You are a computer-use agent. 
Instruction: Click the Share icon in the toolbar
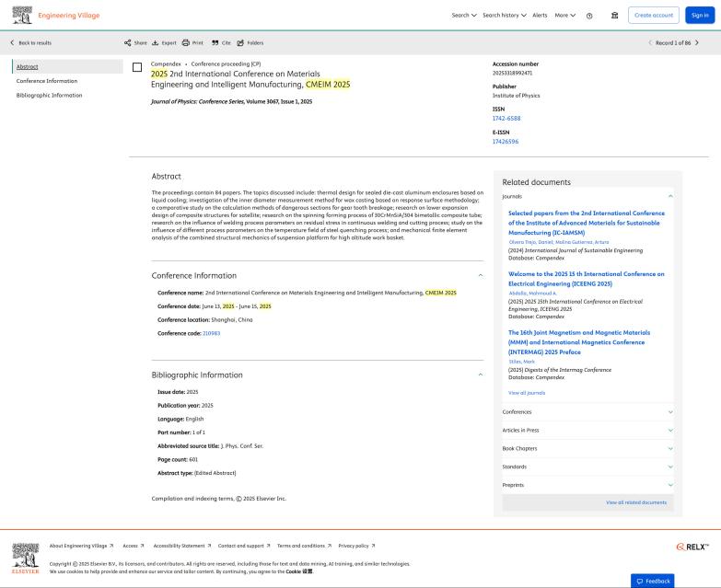pyautogui.click(x=127, y=42)
